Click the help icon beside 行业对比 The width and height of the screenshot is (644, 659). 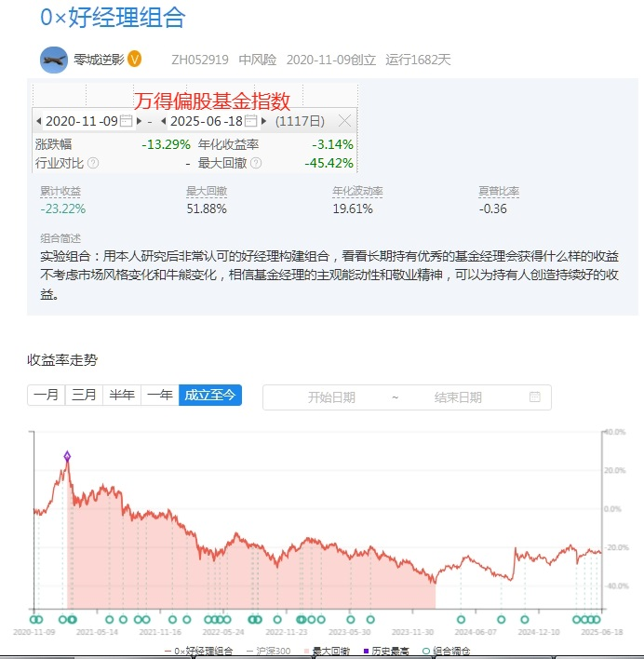click(x=93, y=163)
